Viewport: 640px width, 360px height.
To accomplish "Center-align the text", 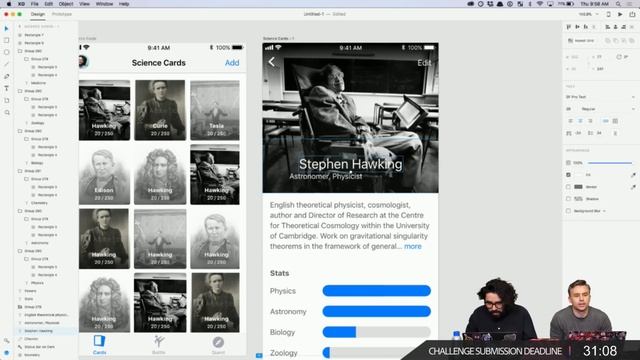I will pos(580,121).
